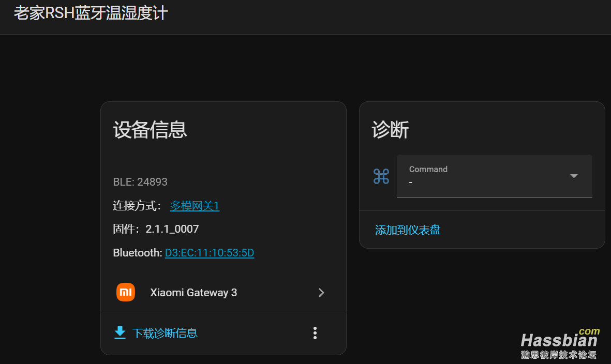Click the dropdown triangle on the Command selector
Image resolution: width=611 pixels, height=364 pixels.
(573, 176)
